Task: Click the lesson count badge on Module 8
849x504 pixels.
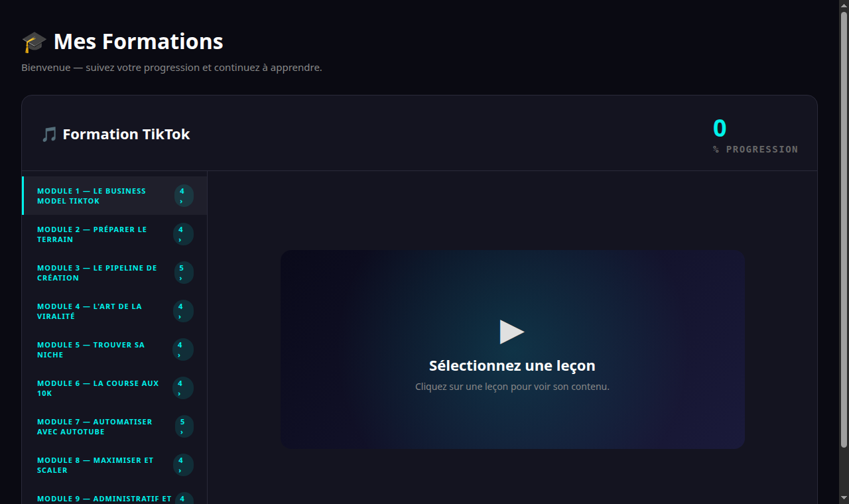Action: (183, 465)
